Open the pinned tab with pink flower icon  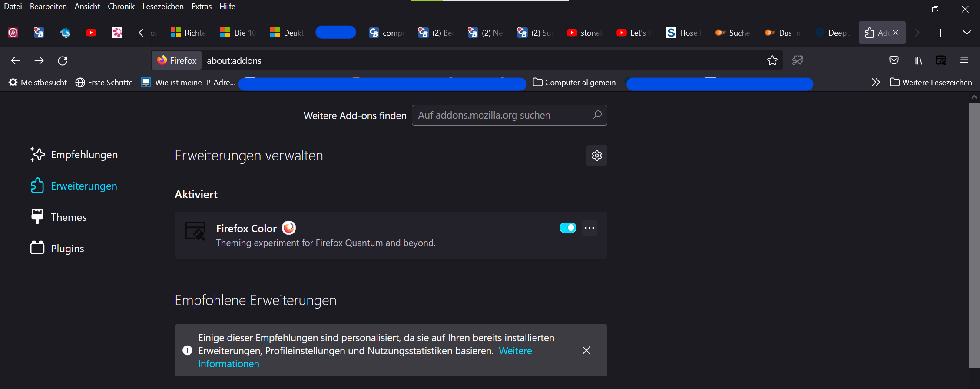click(117, 33)
